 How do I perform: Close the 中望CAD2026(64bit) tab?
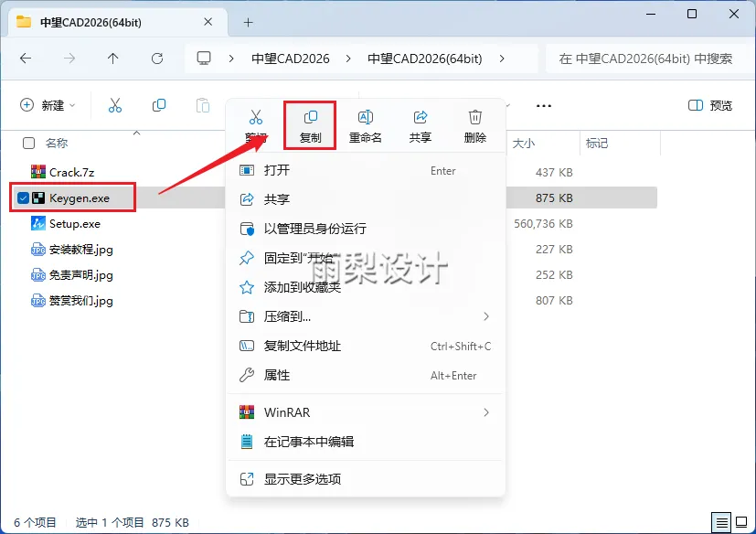208,22
